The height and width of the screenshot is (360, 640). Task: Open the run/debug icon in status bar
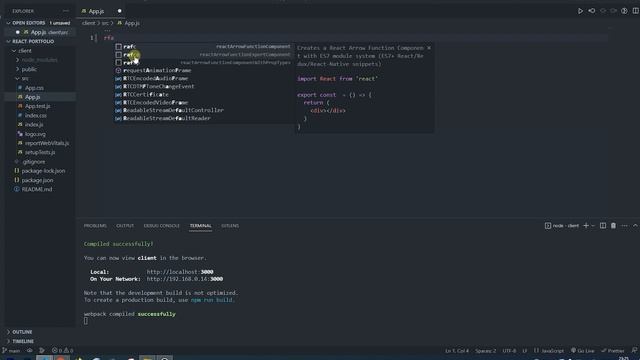click(x=42, y=351)
